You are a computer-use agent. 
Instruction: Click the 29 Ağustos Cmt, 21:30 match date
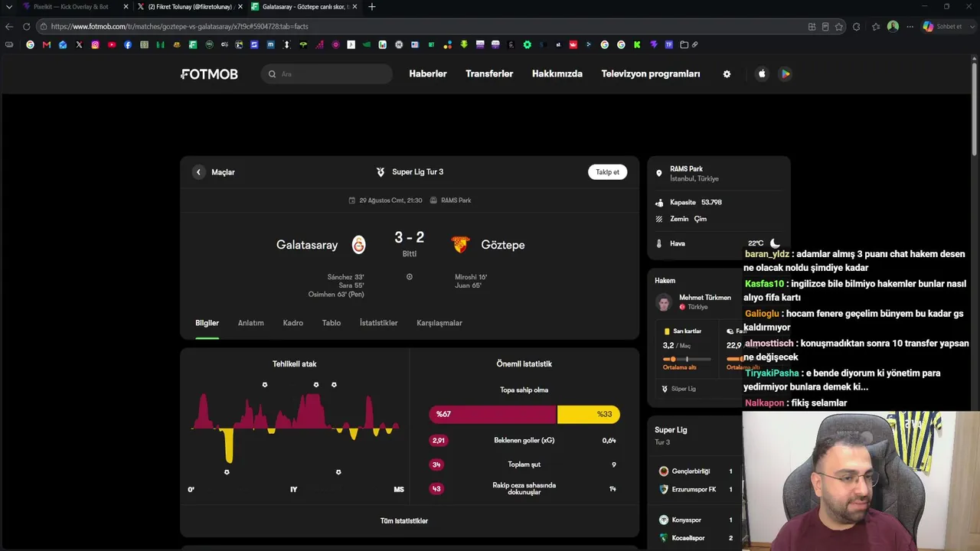[x=385, y=201]
